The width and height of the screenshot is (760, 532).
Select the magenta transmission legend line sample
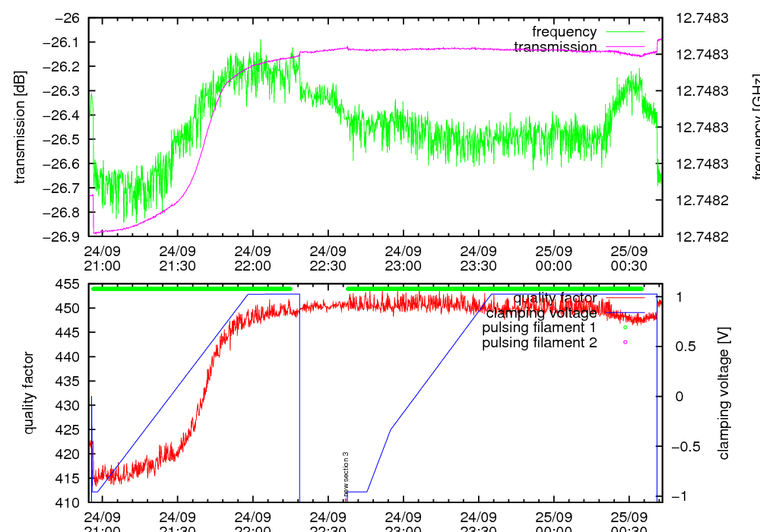pos(625,47)
